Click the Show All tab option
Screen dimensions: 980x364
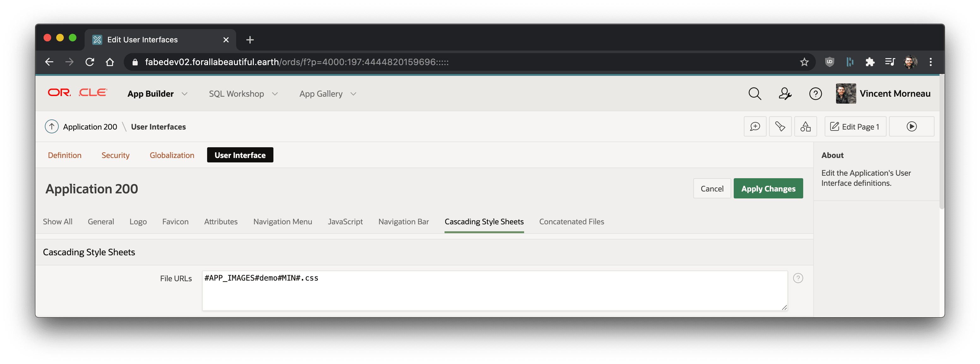click(x=57, y=221)
